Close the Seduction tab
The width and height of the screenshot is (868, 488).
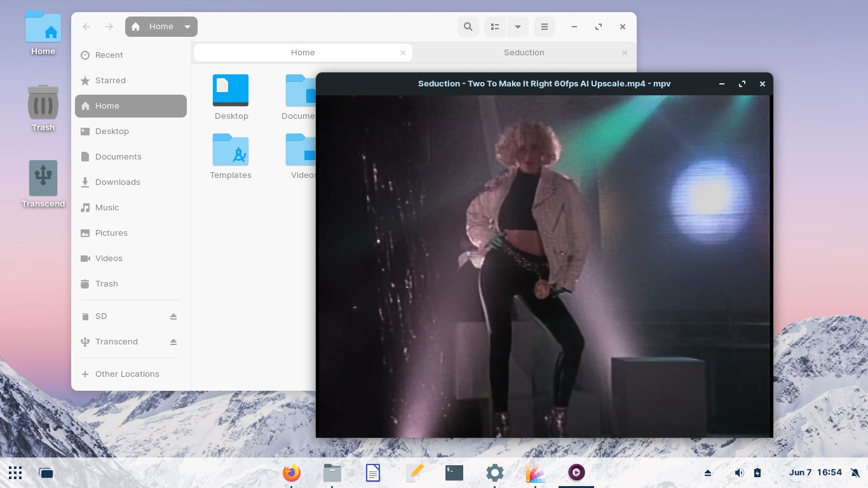click(625, 53)
